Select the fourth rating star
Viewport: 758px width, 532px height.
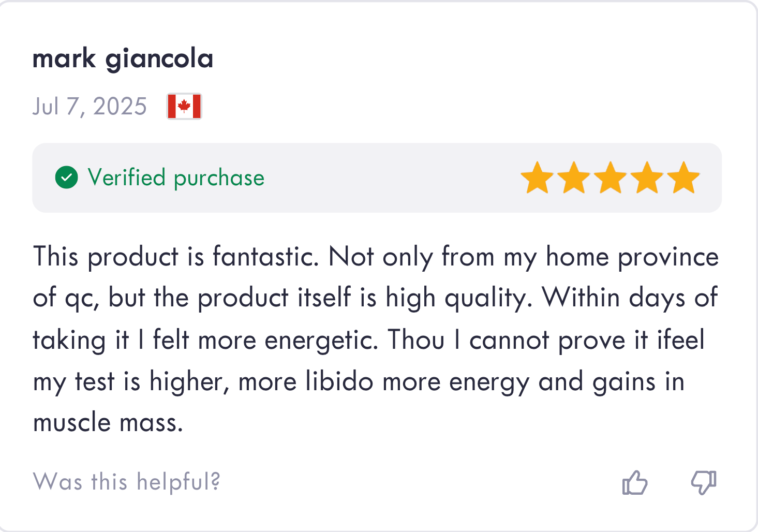647,178
